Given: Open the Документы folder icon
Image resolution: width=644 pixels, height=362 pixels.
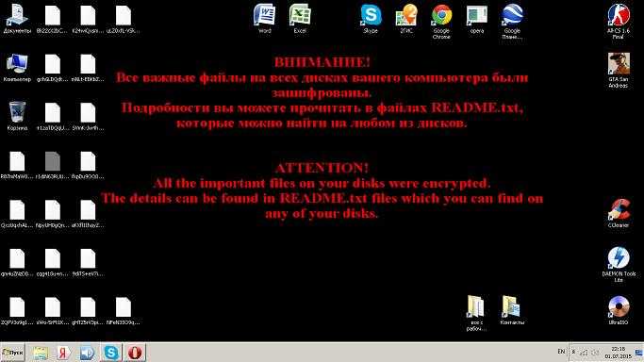Looking at the screenshot, I should tap(17, 19).
